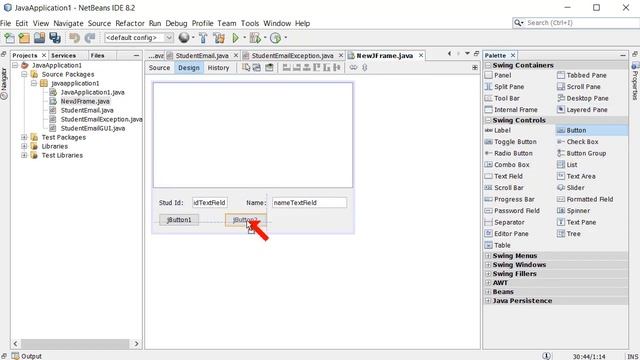Click the Open Project toolbar icon
Image resolution: width=640 pixels, height=360 pixels.
[39, 38]
